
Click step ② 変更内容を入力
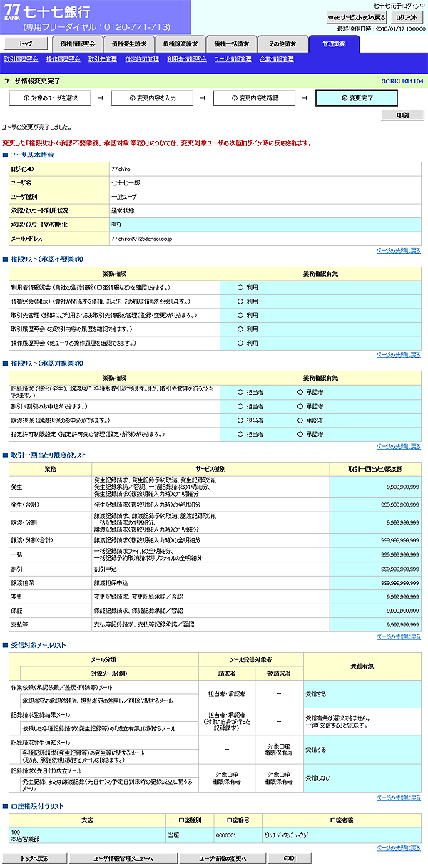[152, 98]
